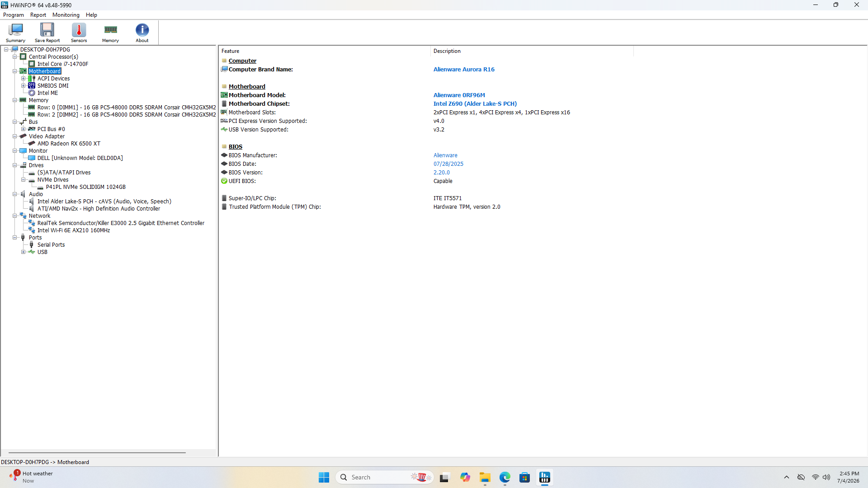Open the Report menu

point(38,15)
